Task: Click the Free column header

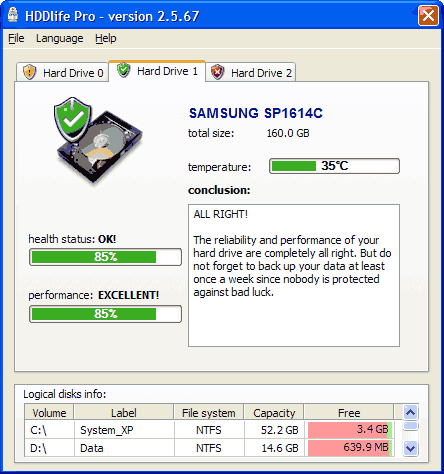Action: pos(349,413)
